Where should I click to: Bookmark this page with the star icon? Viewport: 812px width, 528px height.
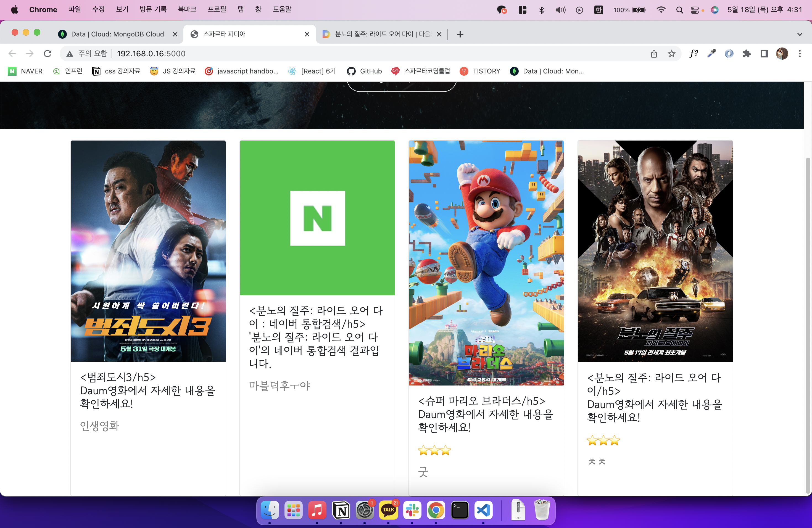(671, 54)
